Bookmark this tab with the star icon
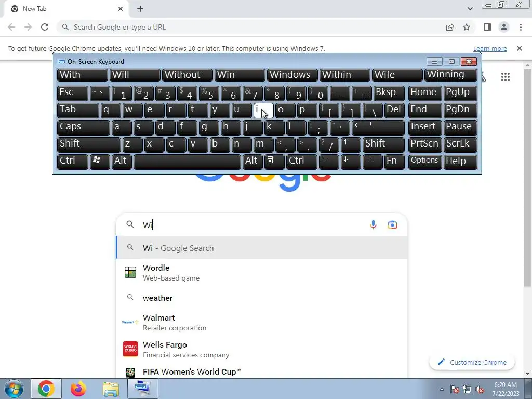Image resolution: width=532 pixels, height=399 pixels. [467, 27]
